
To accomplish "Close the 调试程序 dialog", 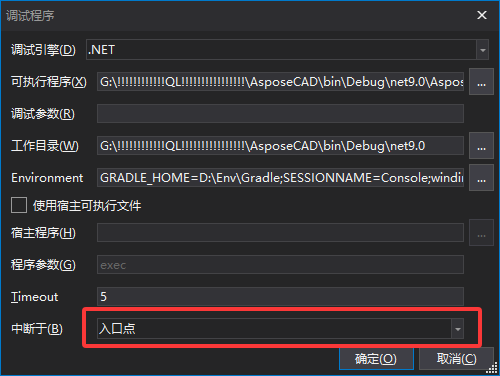I will (x=482, y=15).
